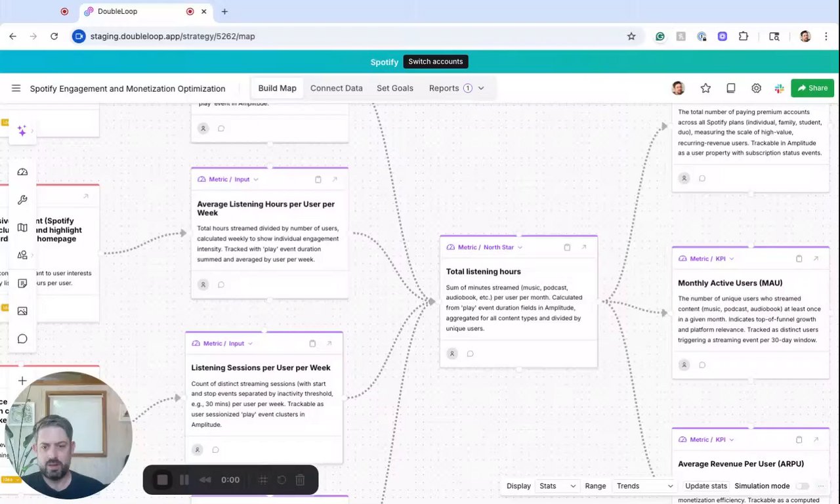Bookmark this page in Chrome

(631, 36)
